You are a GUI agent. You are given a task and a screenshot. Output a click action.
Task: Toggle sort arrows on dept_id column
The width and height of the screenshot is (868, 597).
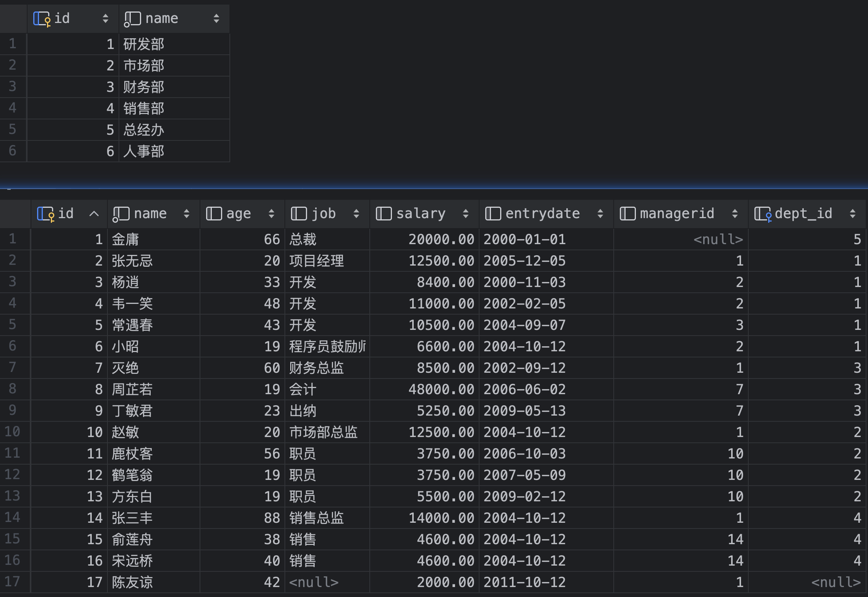[852, 214]
